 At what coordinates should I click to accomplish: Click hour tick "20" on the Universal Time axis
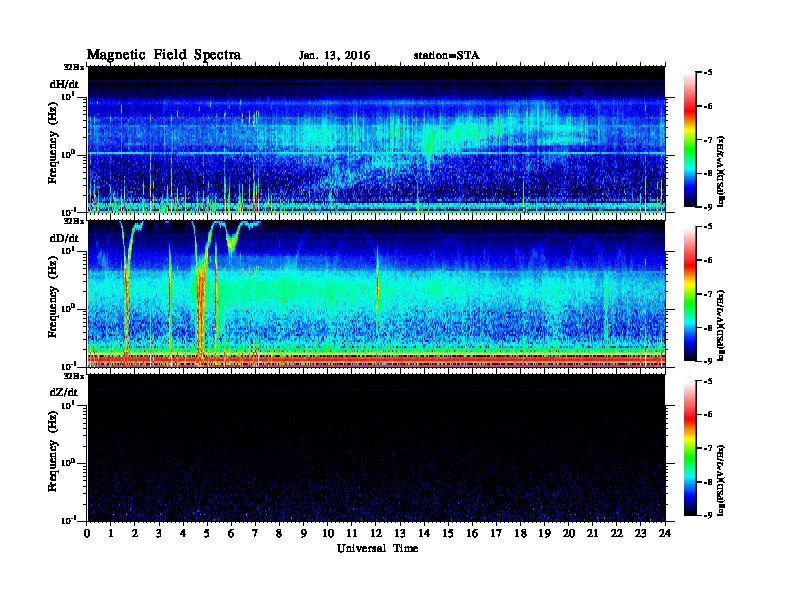click(x=568, y=534)
